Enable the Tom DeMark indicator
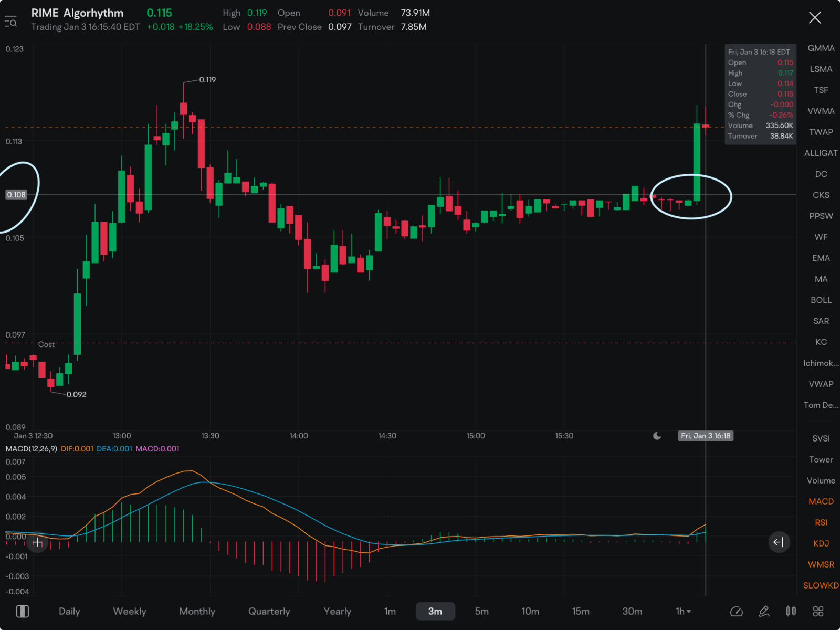 (x=821, y=405)
